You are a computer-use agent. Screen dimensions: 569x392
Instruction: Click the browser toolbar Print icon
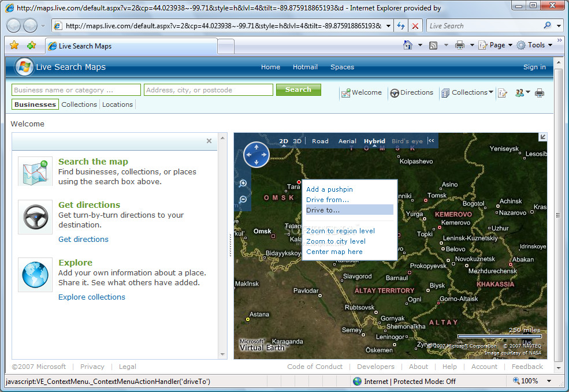460,45
